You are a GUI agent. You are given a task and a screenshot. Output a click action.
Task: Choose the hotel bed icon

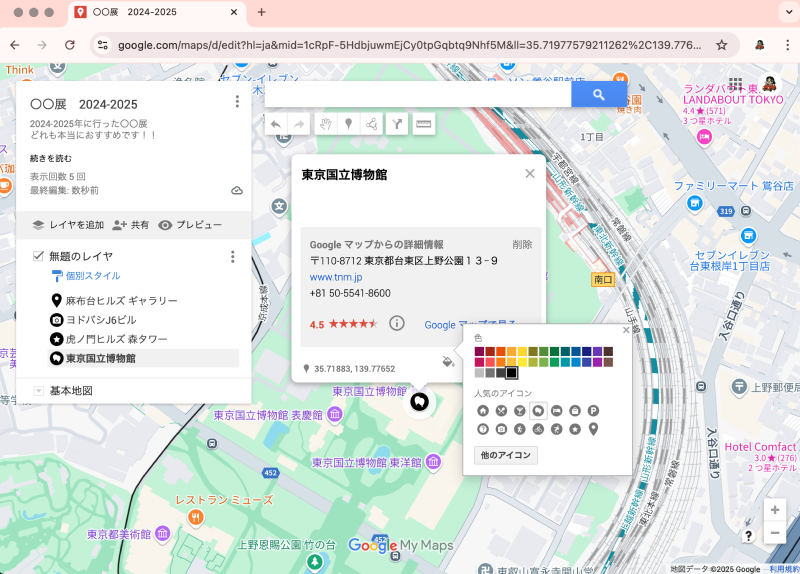(x=556, y=411)
